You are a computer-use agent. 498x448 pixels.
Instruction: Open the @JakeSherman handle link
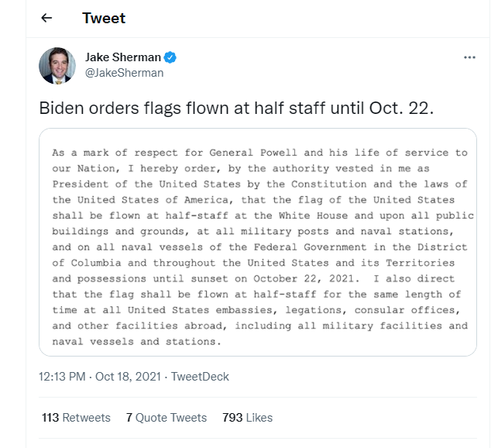124,73
